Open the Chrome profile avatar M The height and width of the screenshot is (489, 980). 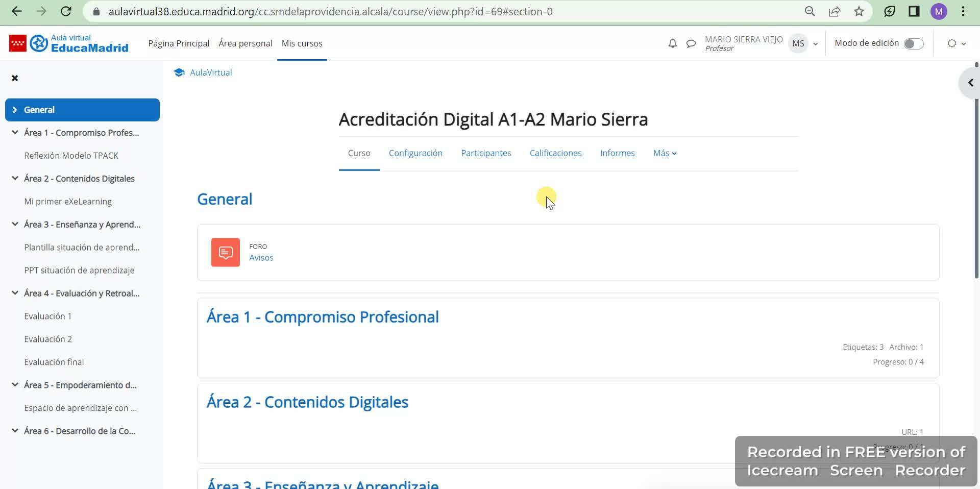(939, 11)
